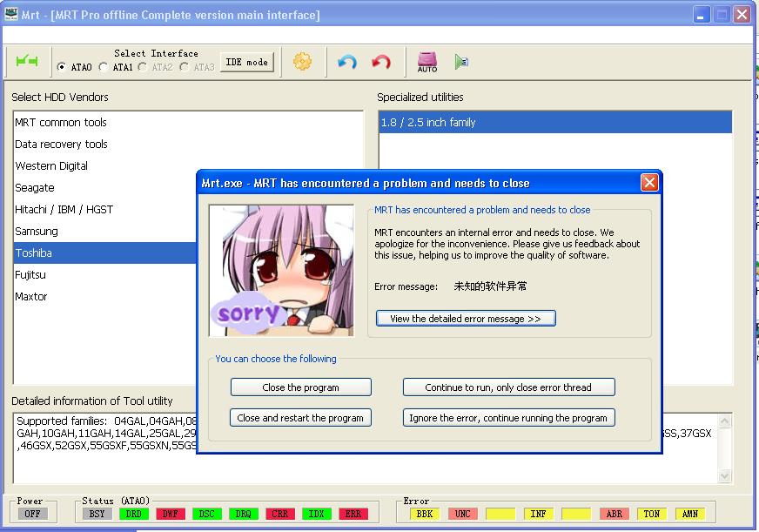
Task: Click the AMN error indicator
Action: coord(690,514)
